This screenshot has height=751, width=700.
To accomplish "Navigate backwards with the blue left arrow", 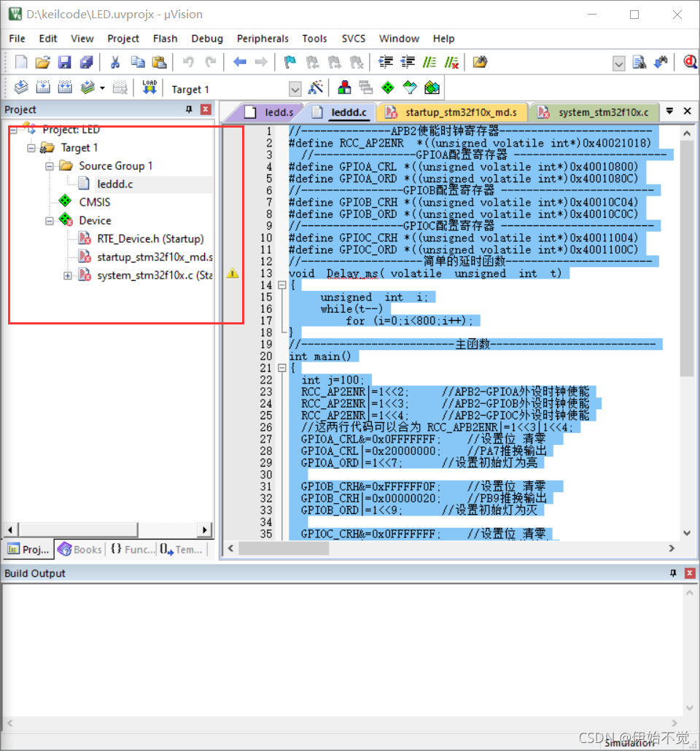I will click(240, 62).
